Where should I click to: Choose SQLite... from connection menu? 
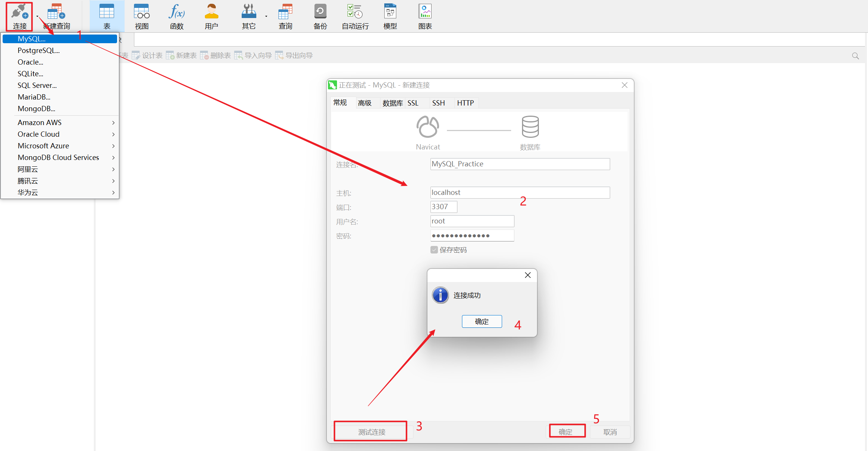[60, 74]
